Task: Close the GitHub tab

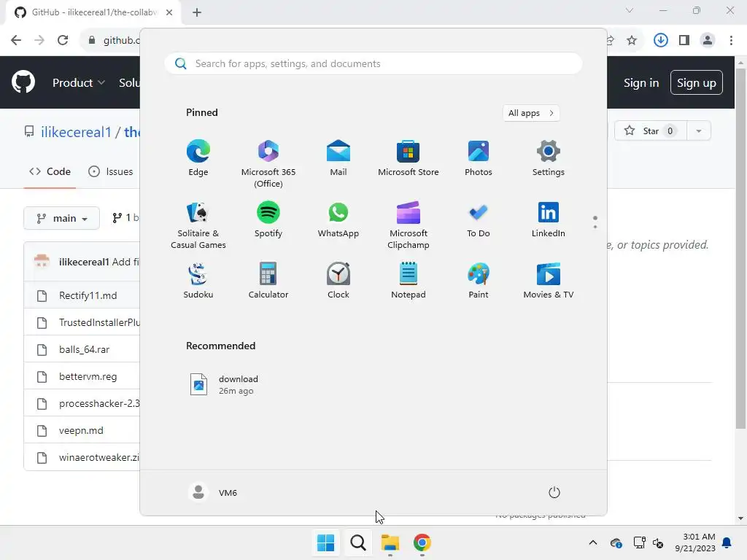Action: (x=169, y=12)
